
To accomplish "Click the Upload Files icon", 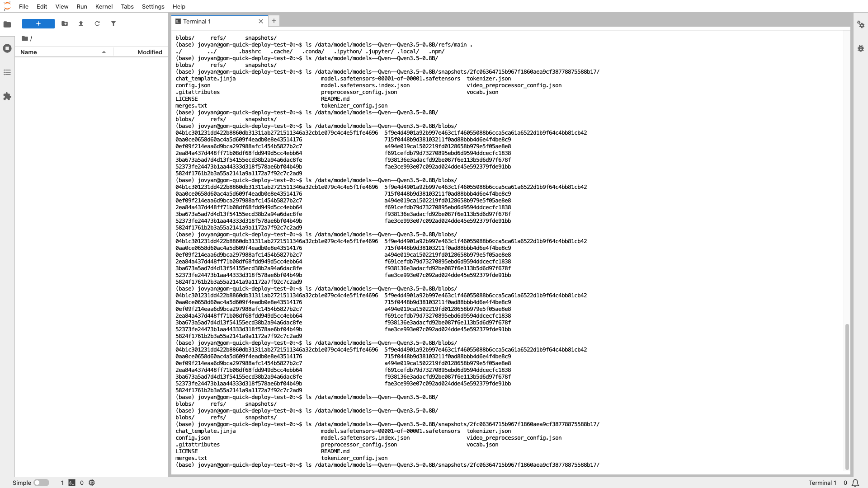I will [81, 23].
